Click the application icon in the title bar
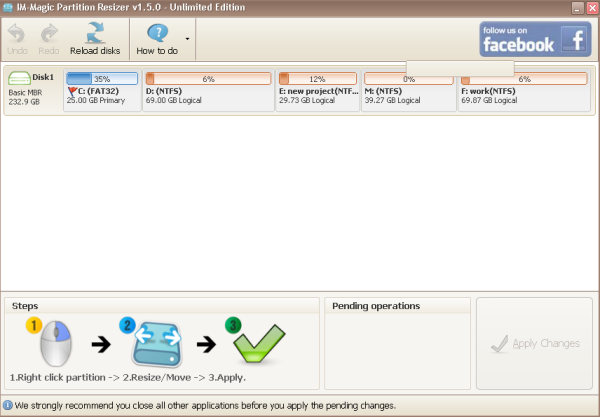Viewport: 600px width, 417px height. (x=8, y=7)
